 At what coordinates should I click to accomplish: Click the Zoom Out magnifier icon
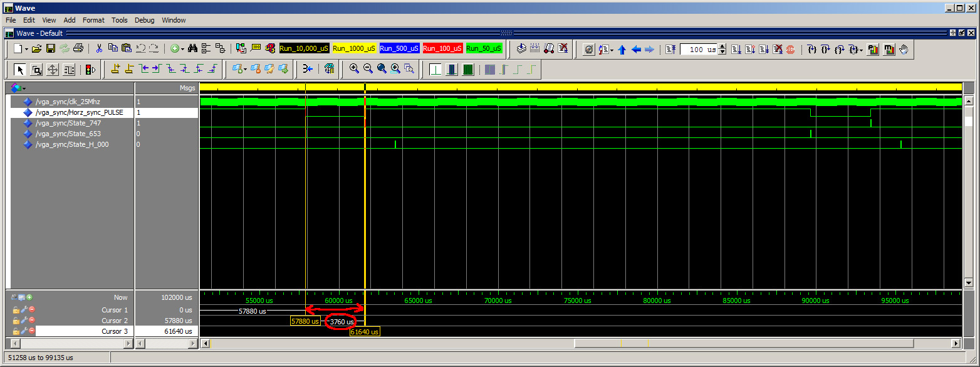point(368,68)
